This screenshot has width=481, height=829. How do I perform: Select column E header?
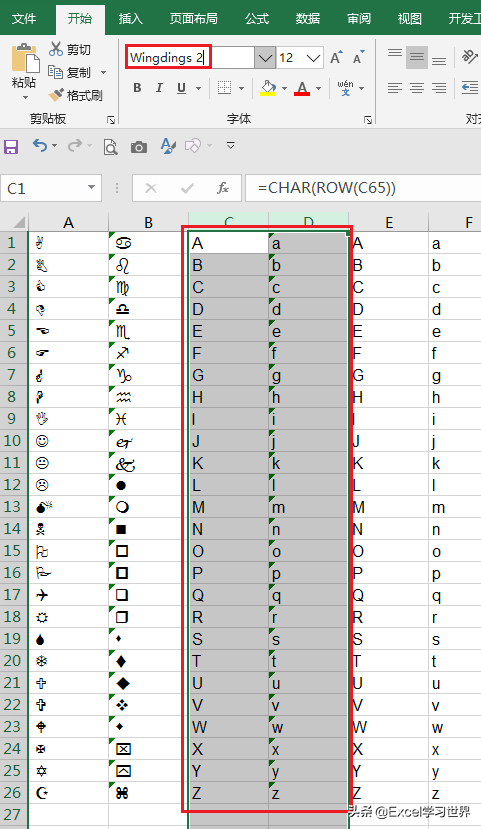tap(389, 223)
